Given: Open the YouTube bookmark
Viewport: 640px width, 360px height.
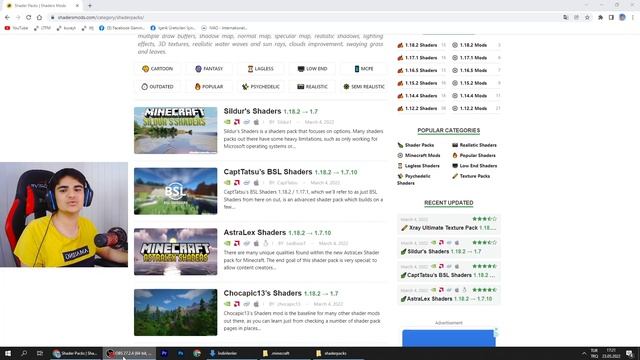Looking at the screenshot, I should click(16, 28).
